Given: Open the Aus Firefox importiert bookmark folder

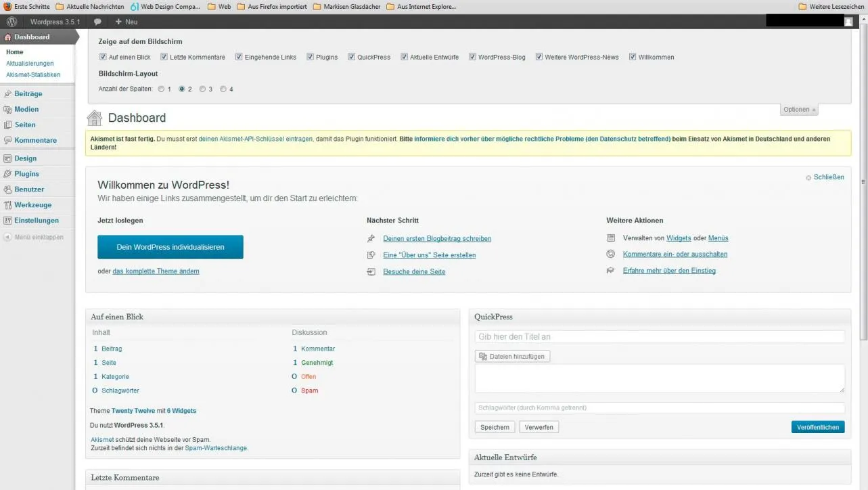Looking at the screenshot, I should [x=271, y=7].
